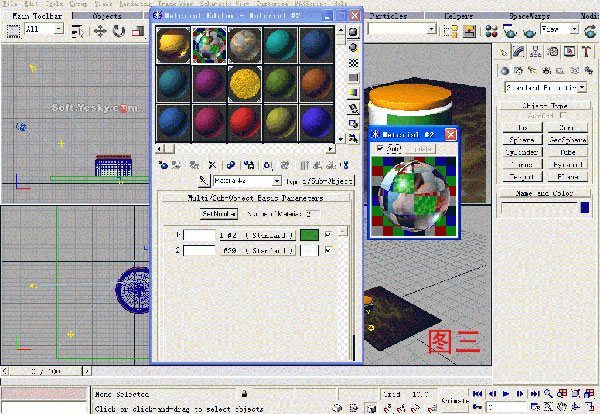This screenshot has width=600, height=414.
Task: Open material name dropdown in Material Editor
Action: (277, 181)
